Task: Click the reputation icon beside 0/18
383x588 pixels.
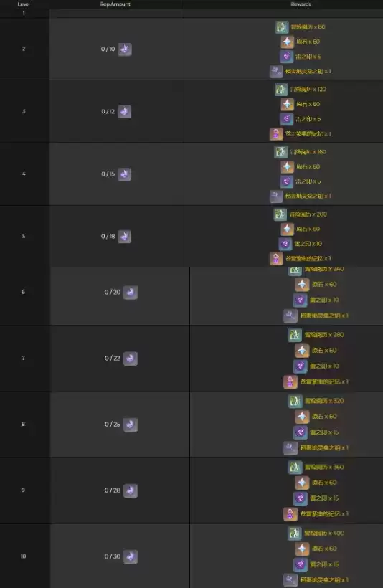Action: 125,236
